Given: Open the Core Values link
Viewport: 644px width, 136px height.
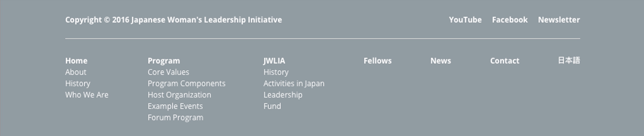Looking at the screenshot, I should pyautogui.click(x=168, y=72).
